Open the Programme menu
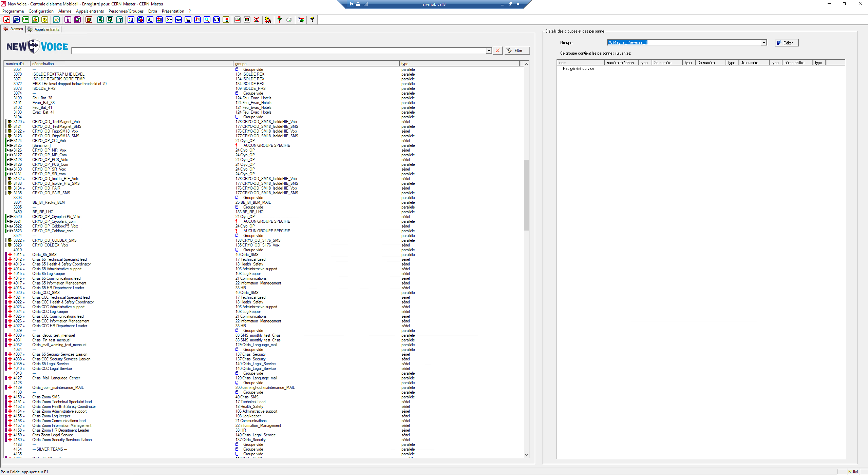Screen dimensions: 868x475 (x=13, y=11)
